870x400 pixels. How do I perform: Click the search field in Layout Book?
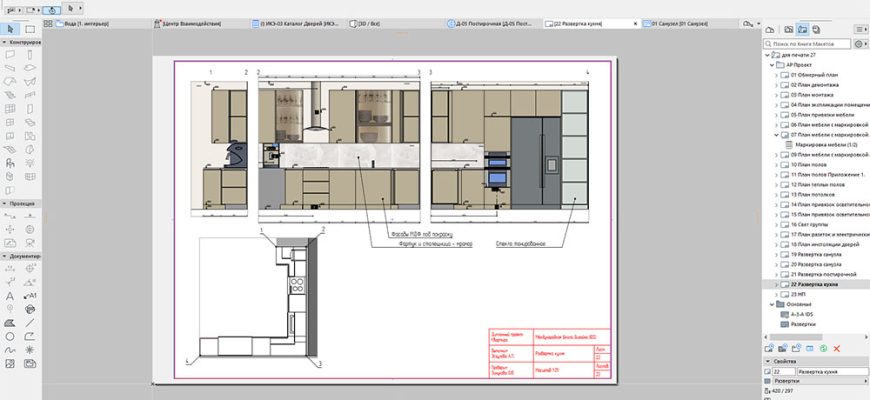pyautogui.click(x=810, y=45)
